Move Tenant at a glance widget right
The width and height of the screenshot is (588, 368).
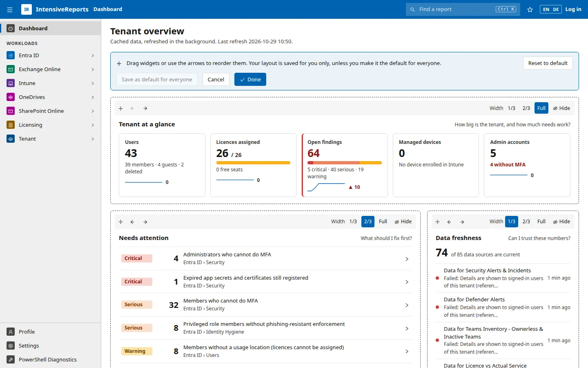(145, 108)
